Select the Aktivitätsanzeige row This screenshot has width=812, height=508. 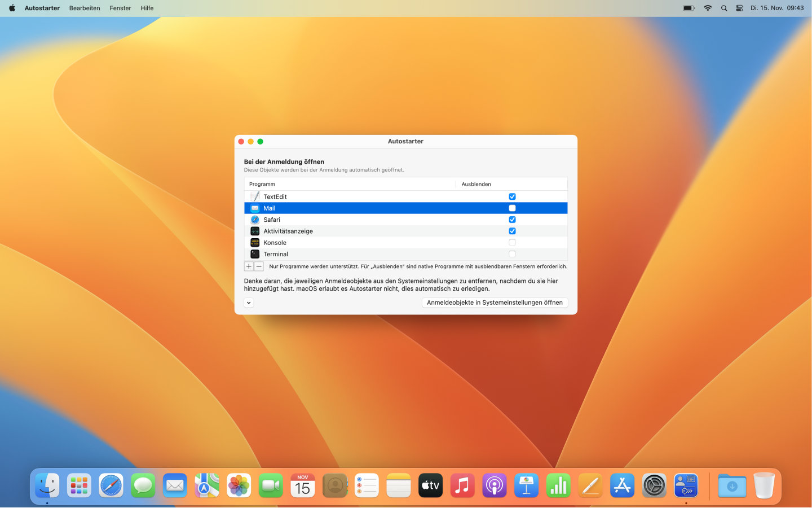(405, 231)
